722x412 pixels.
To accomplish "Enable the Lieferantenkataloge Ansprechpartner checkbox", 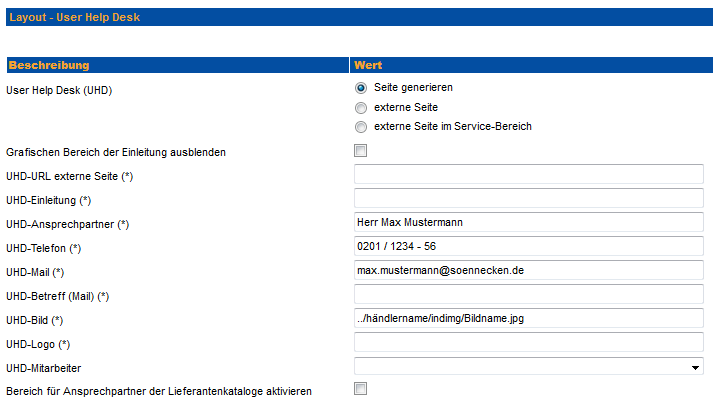I will 361,389.
